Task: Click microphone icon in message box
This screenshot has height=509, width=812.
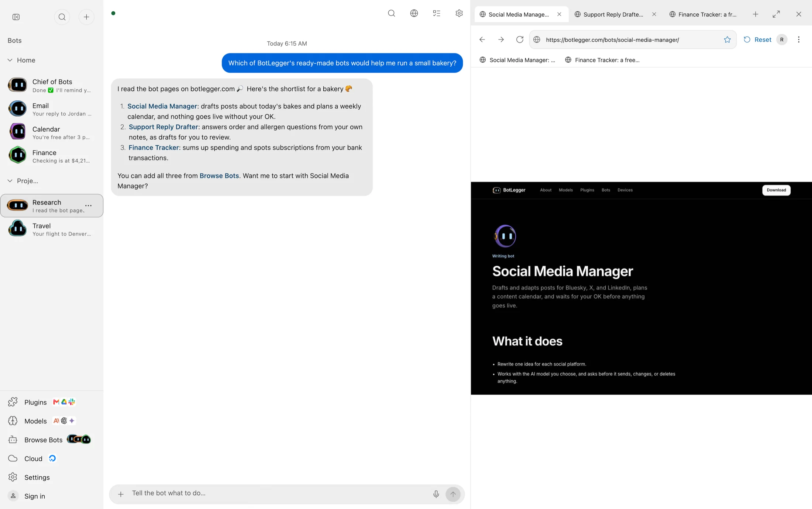Action: (436, 494)
